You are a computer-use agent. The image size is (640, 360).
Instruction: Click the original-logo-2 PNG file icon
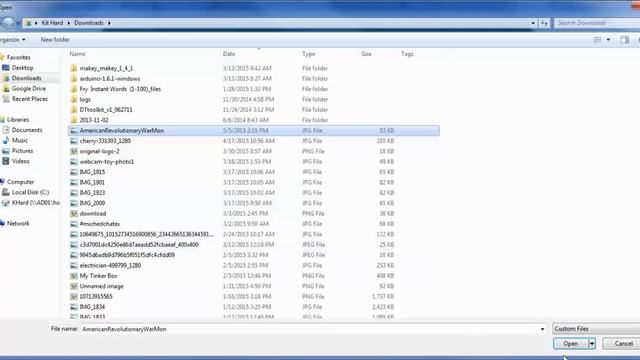[73, 151]
